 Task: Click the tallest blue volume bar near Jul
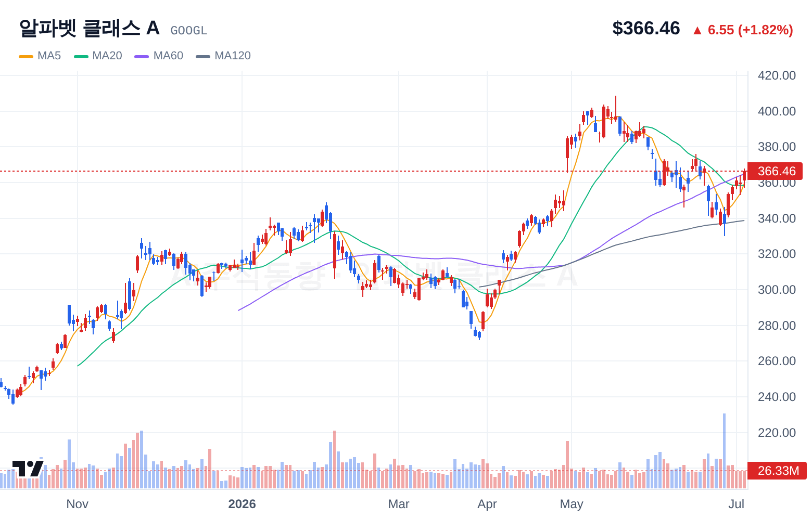[x=724, y=451]
